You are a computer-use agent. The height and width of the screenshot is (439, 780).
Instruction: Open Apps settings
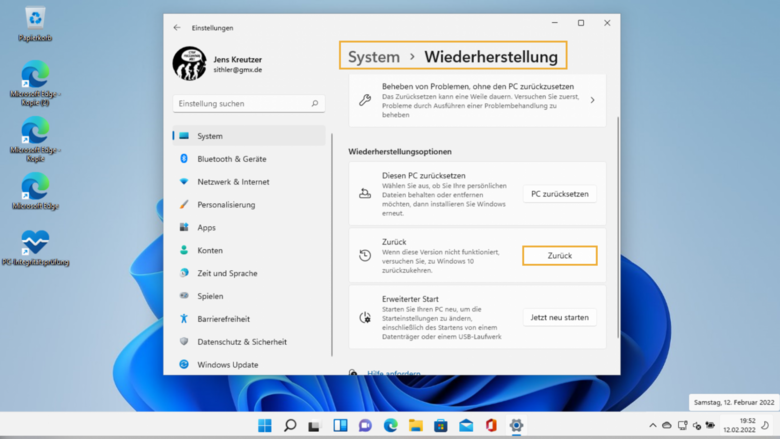coord(249,227)
